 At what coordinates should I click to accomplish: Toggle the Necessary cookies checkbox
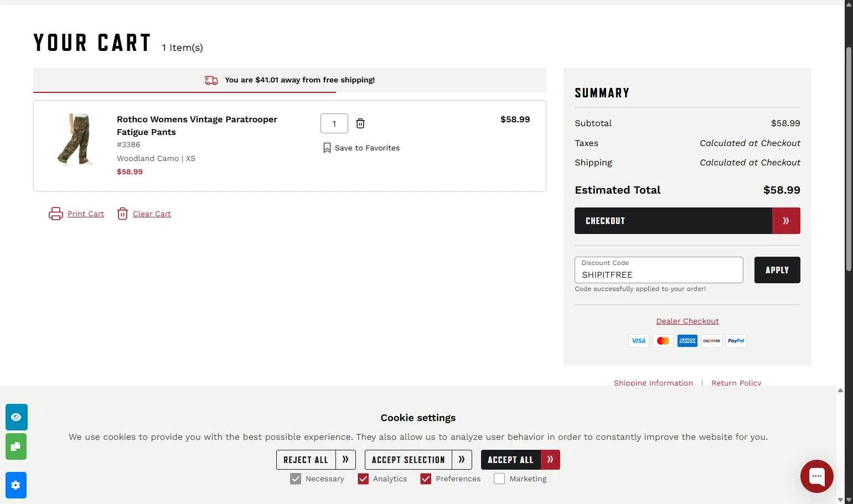tap(296, 479)
